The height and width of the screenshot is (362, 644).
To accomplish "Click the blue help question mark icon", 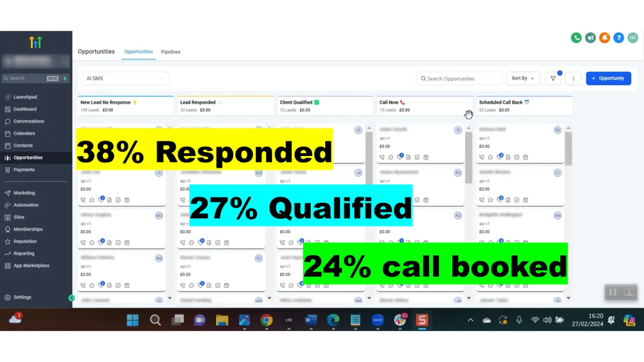I will pos(619,38).
